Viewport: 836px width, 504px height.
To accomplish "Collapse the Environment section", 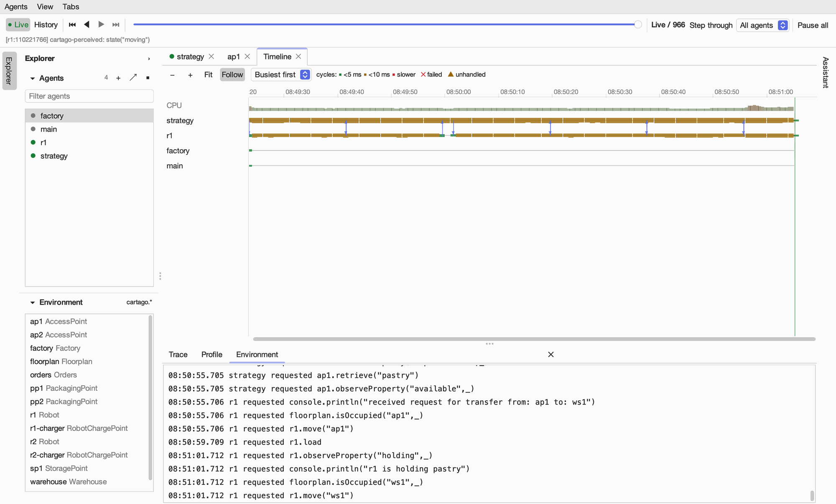I will click(33, 303).
